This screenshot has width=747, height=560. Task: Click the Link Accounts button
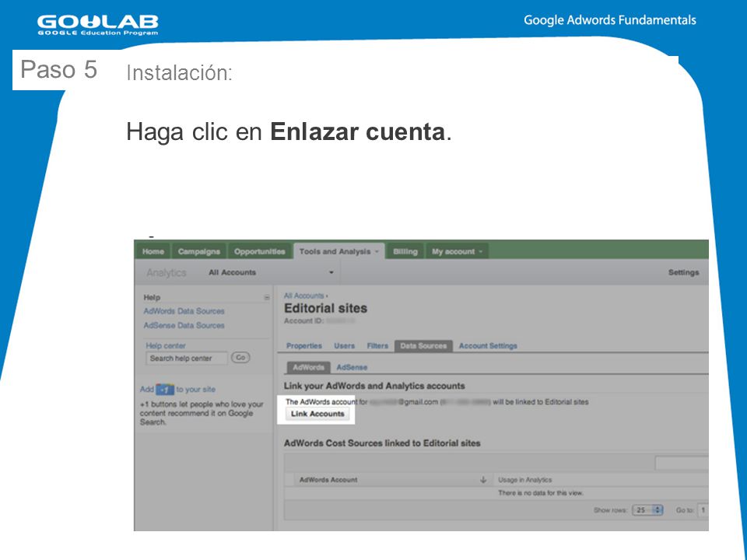point(317,414)
